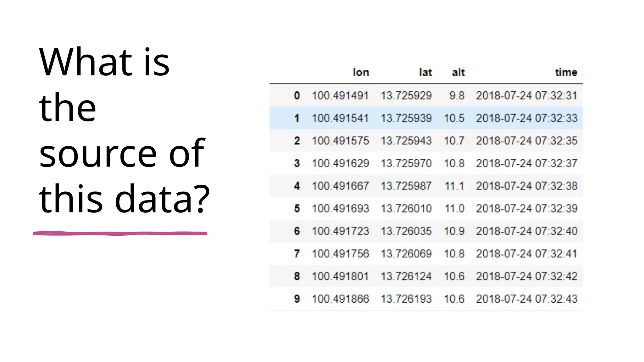This screenshot has width=644, height=362.
Task: Click latitude cell 13.725939
Action: [406, 118]
